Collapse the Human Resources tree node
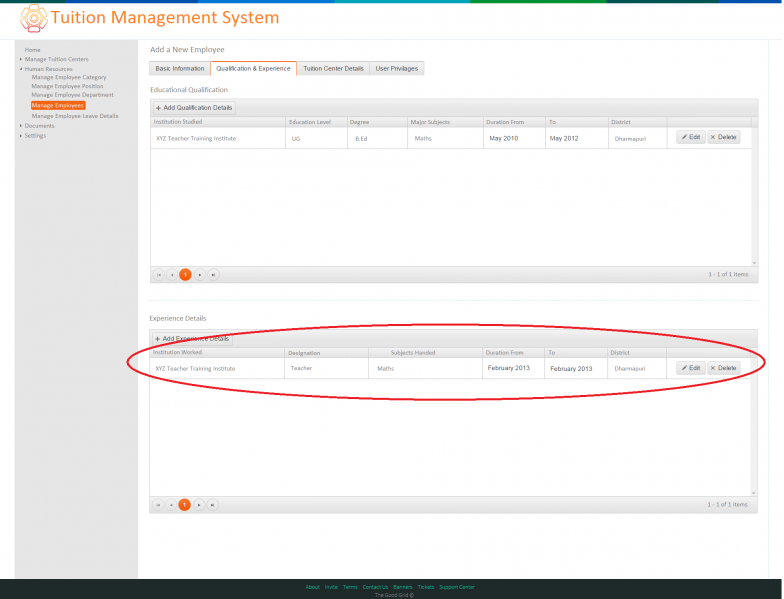This screenshot has height=599, width=784. [20, 69]
